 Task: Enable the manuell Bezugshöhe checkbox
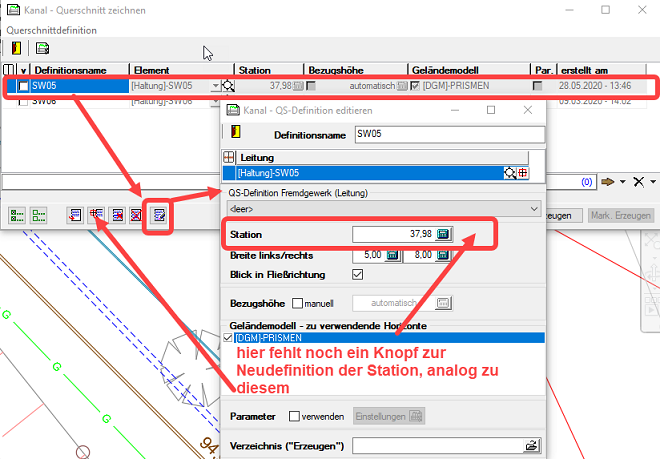[x=296, y=303]
